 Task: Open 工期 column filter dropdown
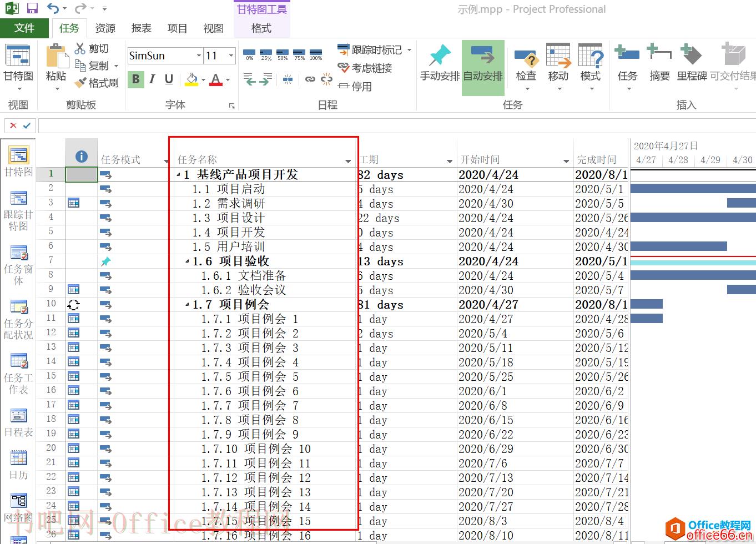coord(450,161)
